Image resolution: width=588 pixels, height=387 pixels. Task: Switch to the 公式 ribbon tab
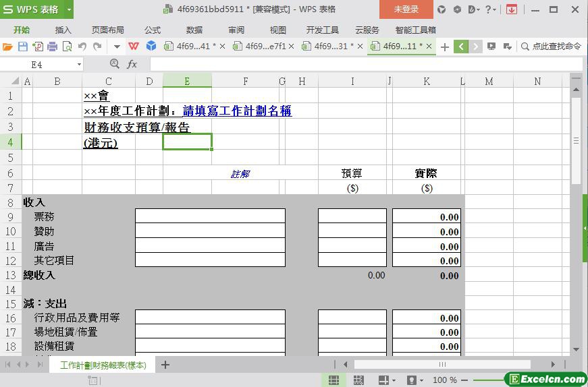pos(152,30)
